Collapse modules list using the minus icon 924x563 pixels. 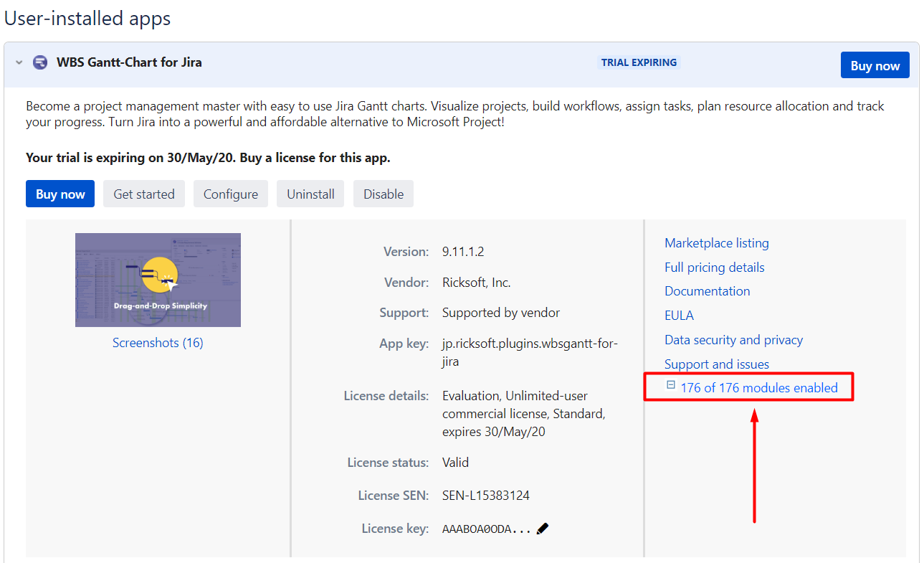tap(671, 385)
